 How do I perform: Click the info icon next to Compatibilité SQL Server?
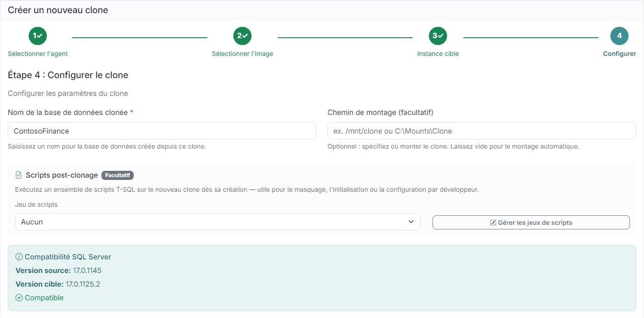[x=19, y=257]
